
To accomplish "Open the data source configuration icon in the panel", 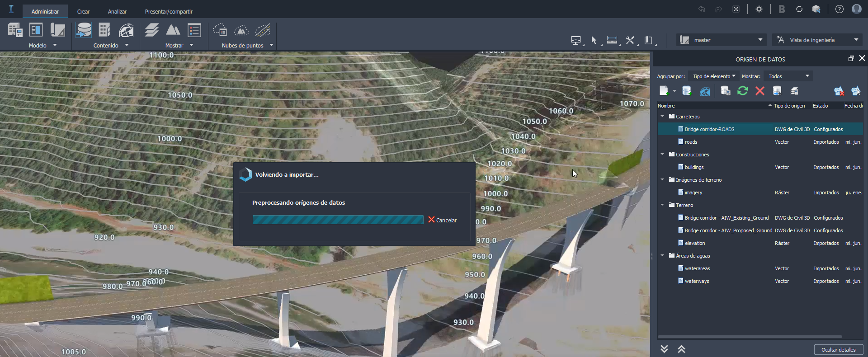I will point(726,91).
